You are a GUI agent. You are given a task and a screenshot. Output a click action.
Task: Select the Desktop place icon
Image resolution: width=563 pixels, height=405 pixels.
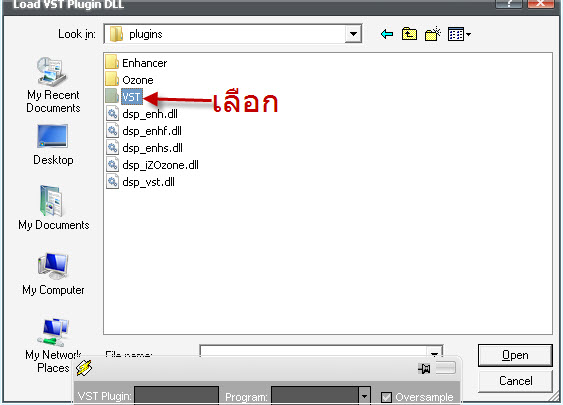(53, 144)
